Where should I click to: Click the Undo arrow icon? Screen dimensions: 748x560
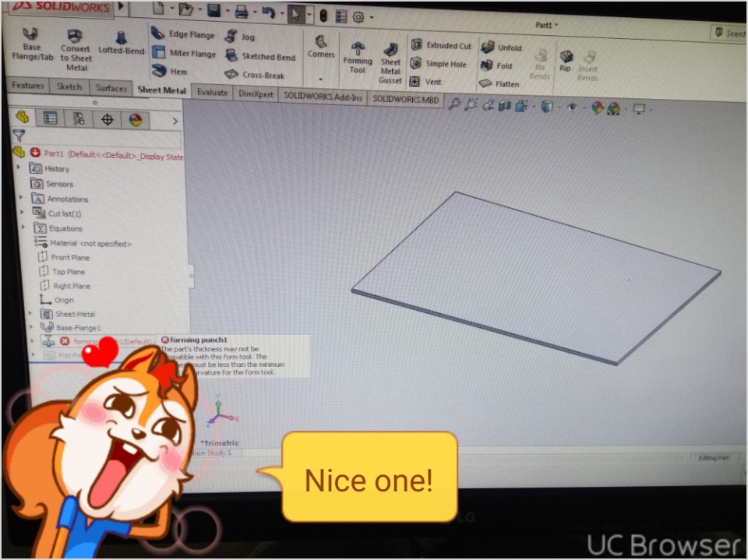(x=268, y=12)
